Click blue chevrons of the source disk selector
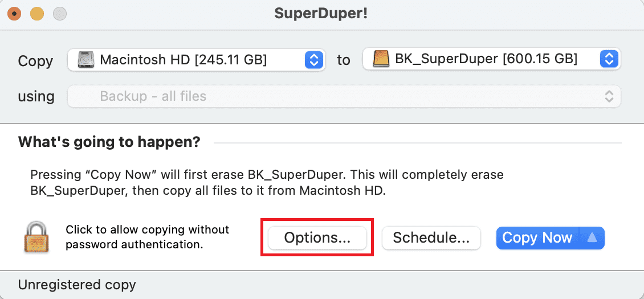The image size is (644, 299). (313, 60)
